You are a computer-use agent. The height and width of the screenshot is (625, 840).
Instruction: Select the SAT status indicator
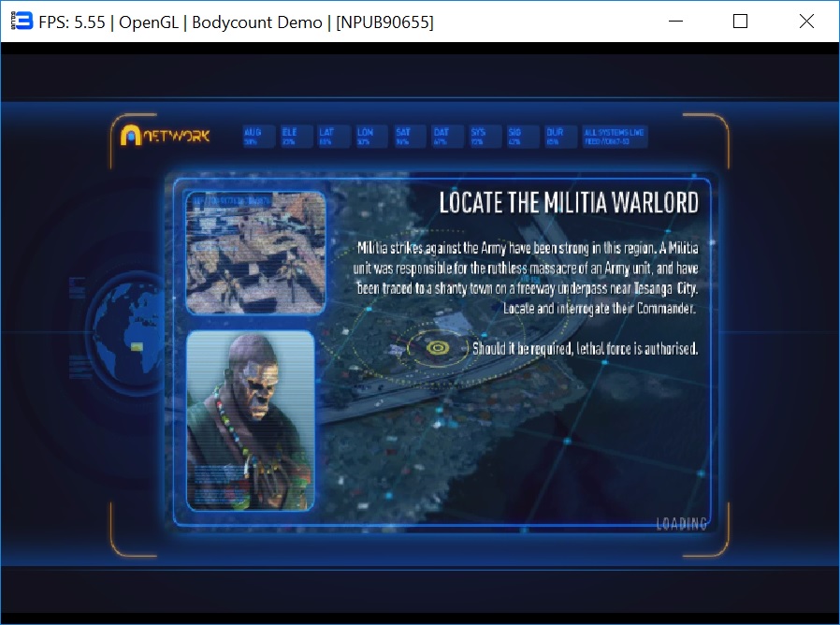tap(404, 137)
